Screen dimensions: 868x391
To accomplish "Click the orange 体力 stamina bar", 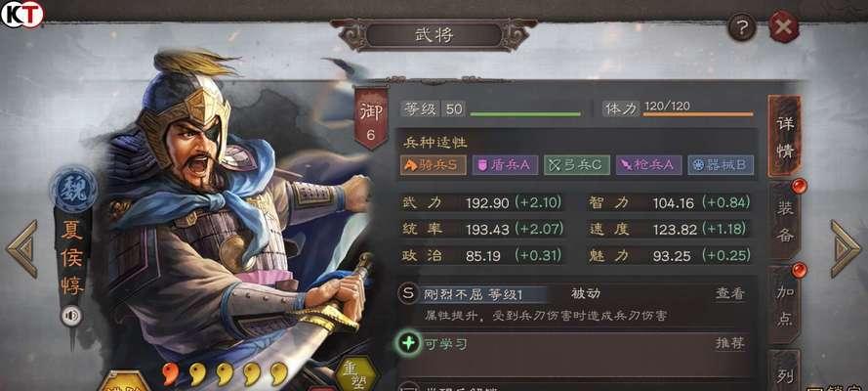I will pos(698,114).
